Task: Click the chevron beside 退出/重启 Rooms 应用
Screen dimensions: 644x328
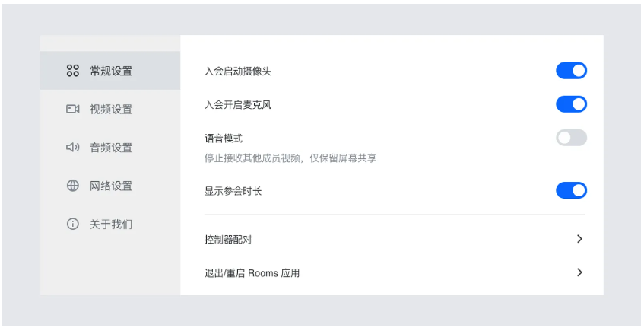Action: [579, 272]
